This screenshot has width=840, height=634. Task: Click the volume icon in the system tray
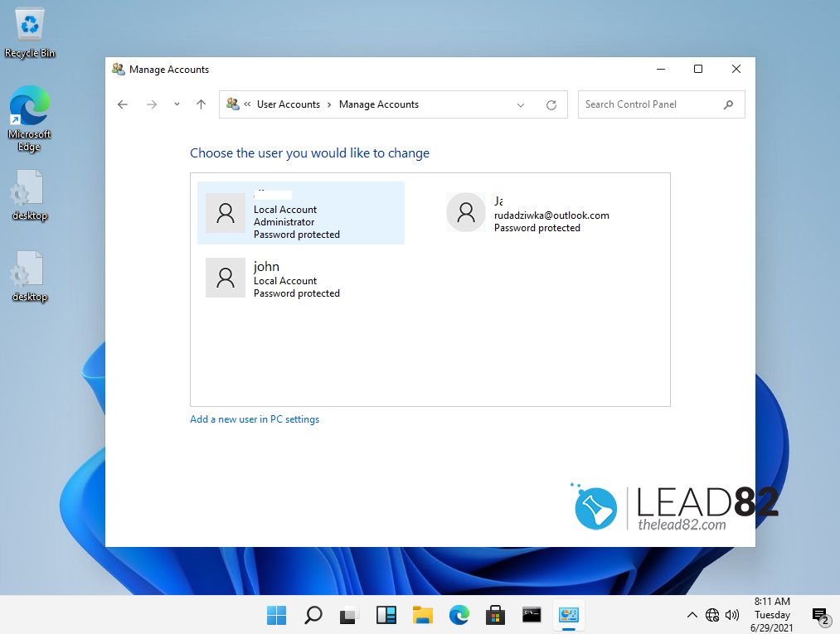[733, 615]
